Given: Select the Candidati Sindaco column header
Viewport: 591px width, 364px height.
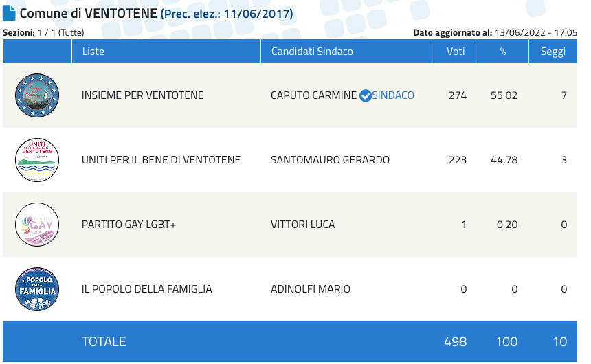Looking at the screenshot, I should click(x=312, y=52).
